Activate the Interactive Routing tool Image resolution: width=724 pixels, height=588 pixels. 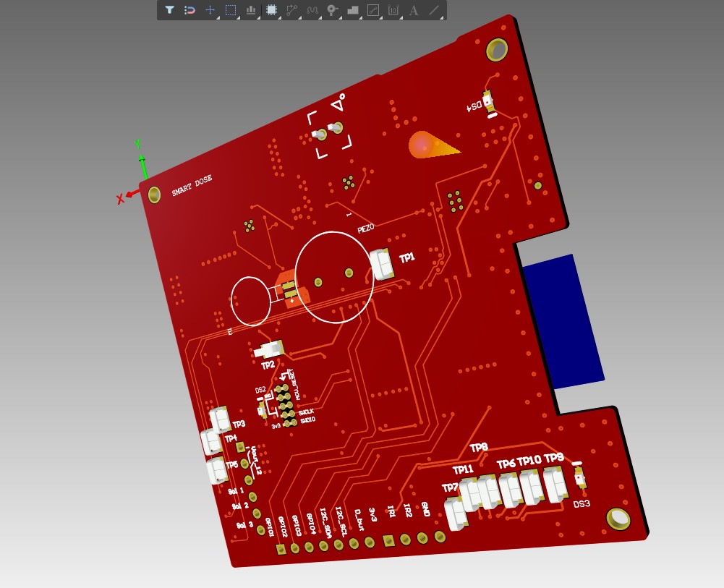tap(291, 9)
